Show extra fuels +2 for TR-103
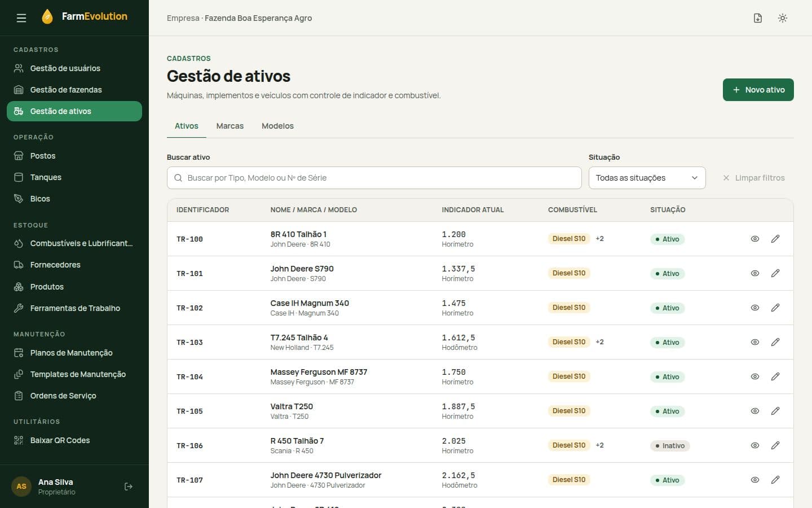This screenshot has height=508, width=812. (599, 342)
